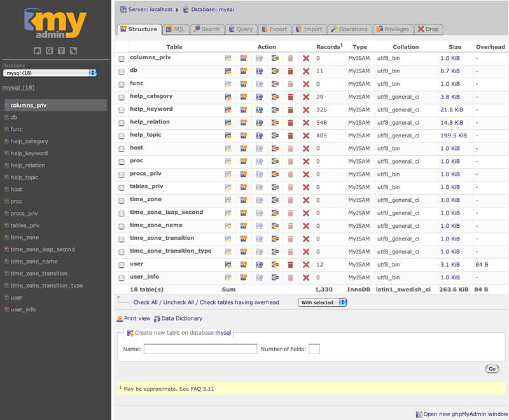Check the columns_priv table checkbox
The width and height of the screenshot is (509, 420).
tap(122, 59)
